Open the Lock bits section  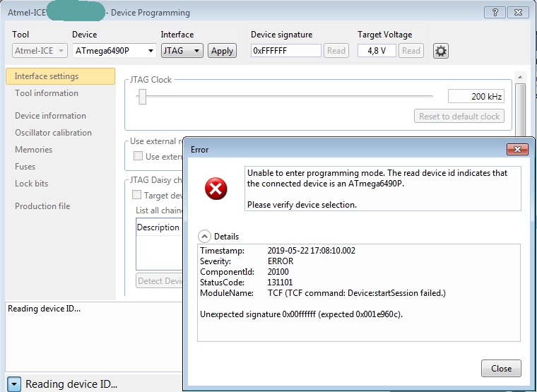coord(32,184)
